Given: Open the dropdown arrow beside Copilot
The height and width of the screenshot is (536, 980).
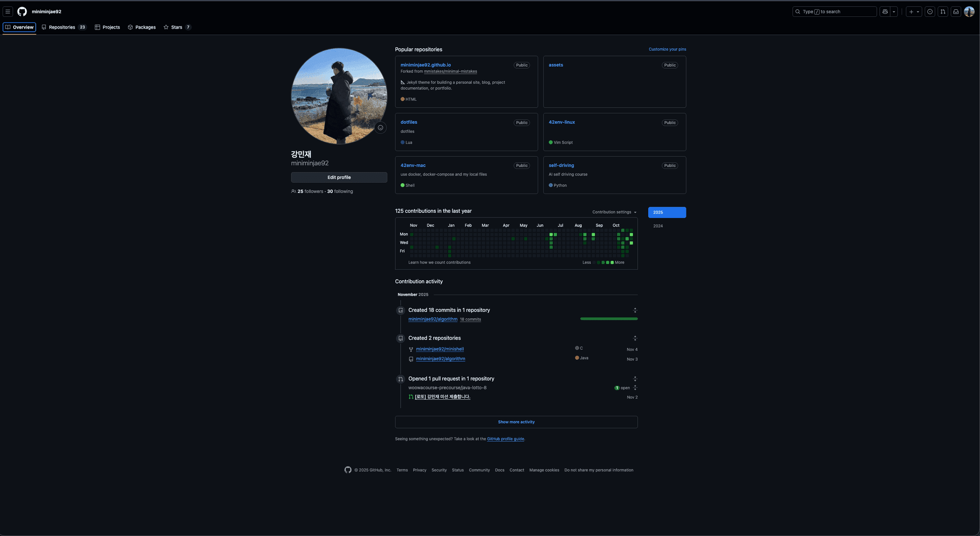Looking at the screenshot, I should 894,12.
